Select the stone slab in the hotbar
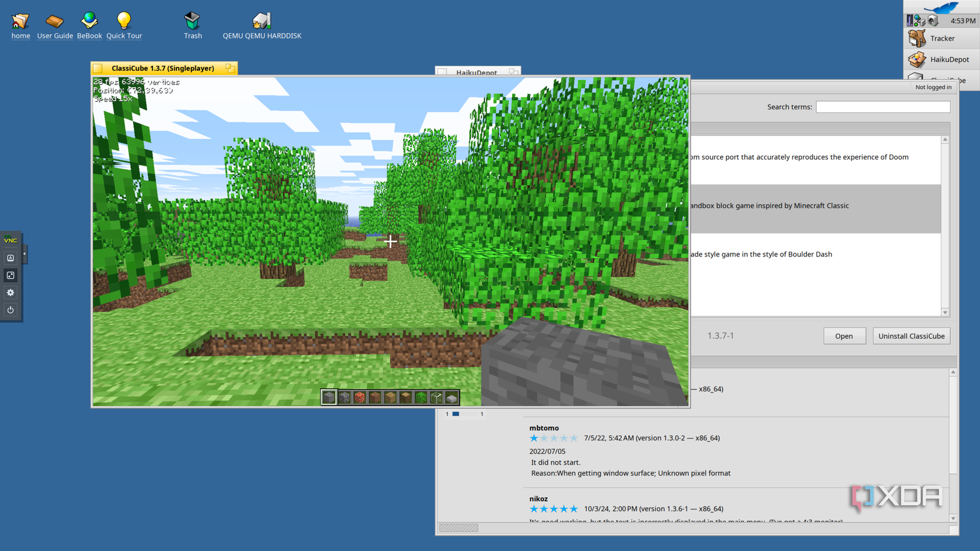Screen dimensions: 980x551 [x=451, y=397]
